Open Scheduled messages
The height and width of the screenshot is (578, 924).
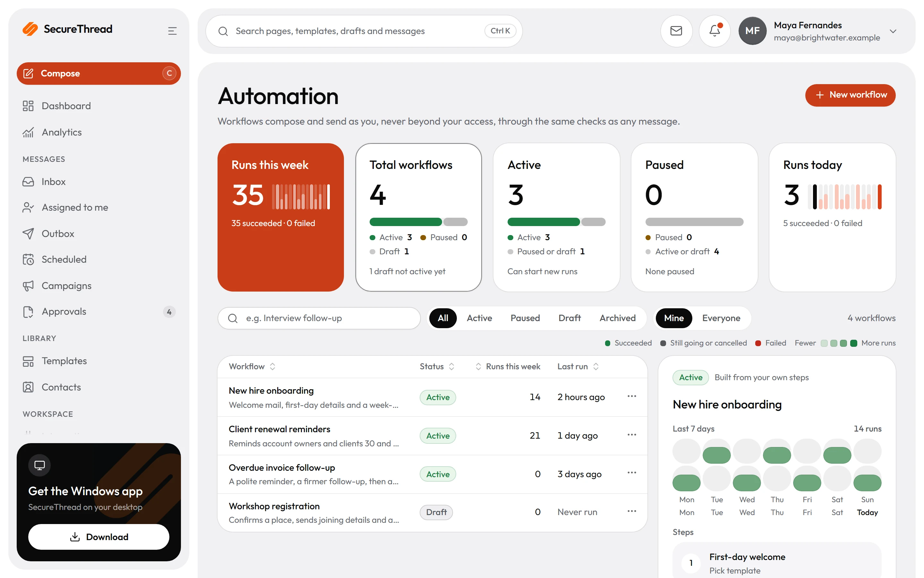click(98, 259)
